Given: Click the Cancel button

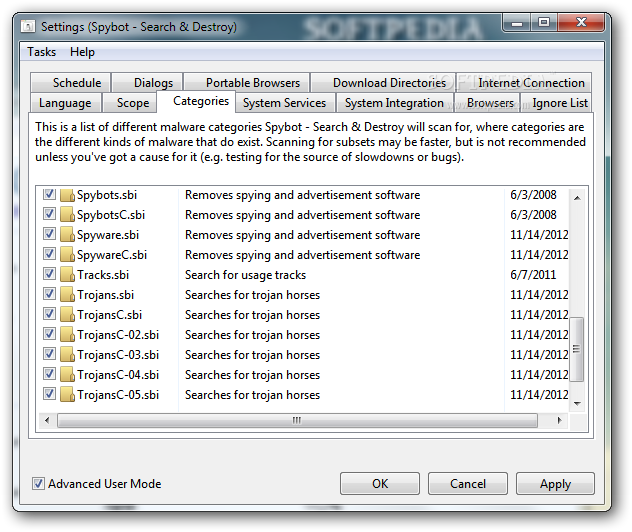Looking at the screenshot, I should pyautogui.click(x=468, y=484).
